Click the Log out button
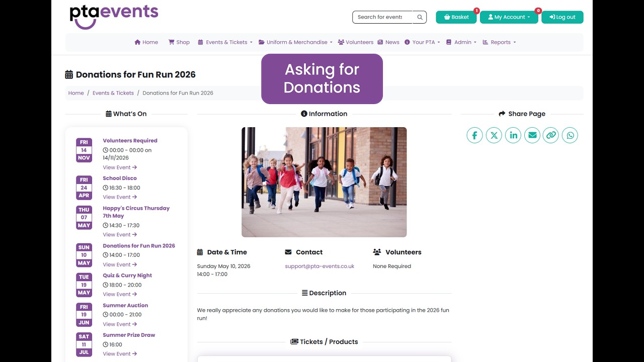Image resolution: width=644 pixels, height=362 pixels. 562,17
